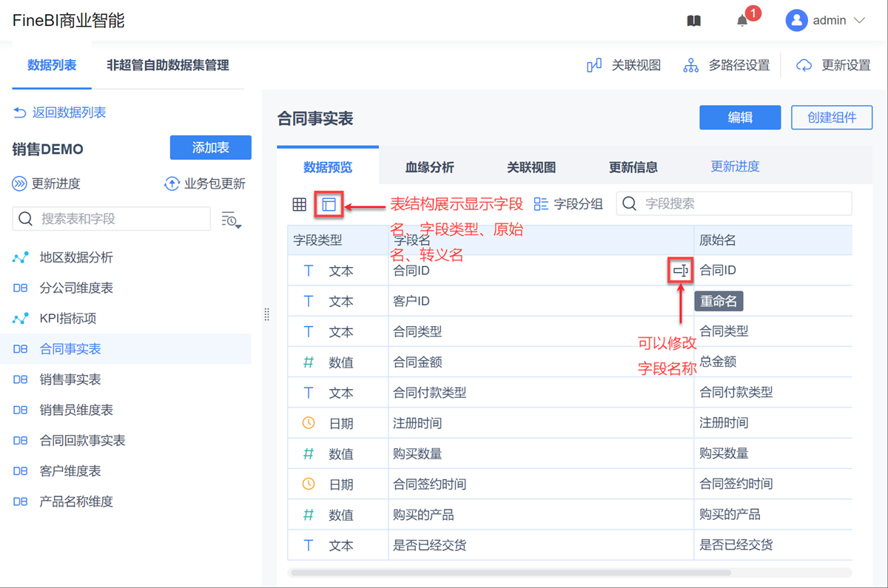Click the 编辑 button
The image size is (888, 588).
[740, 118]
